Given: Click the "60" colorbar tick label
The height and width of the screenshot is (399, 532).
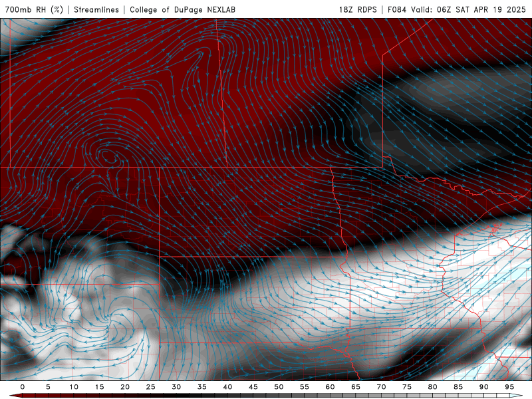Looking at the screenshot, I should [330, 387].
